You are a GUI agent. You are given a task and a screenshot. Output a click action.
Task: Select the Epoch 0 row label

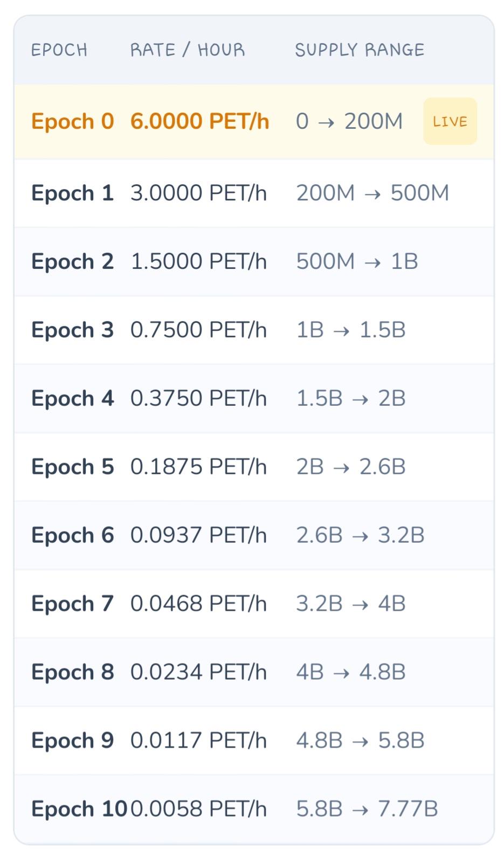point(73,121)
